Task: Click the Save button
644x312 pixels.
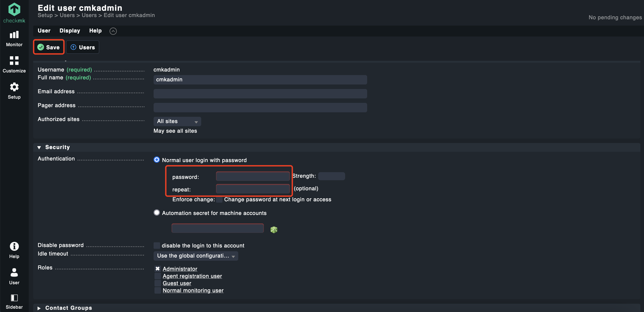Action: tap(49, 47)
